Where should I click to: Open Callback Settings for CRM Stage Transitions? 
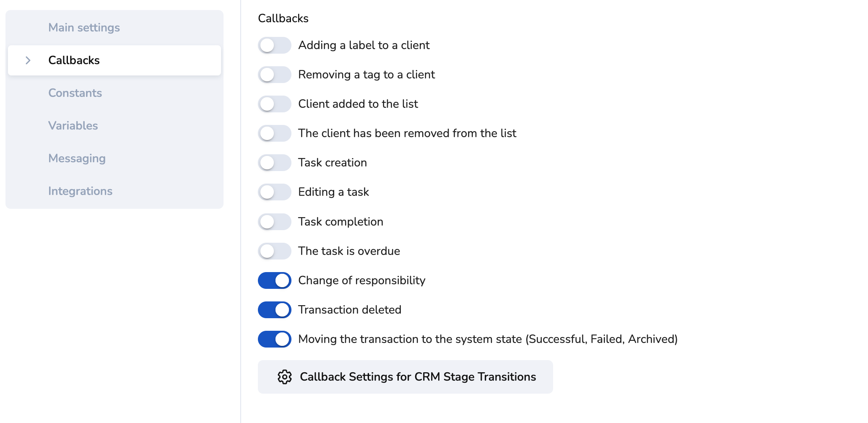click(417, 377)
